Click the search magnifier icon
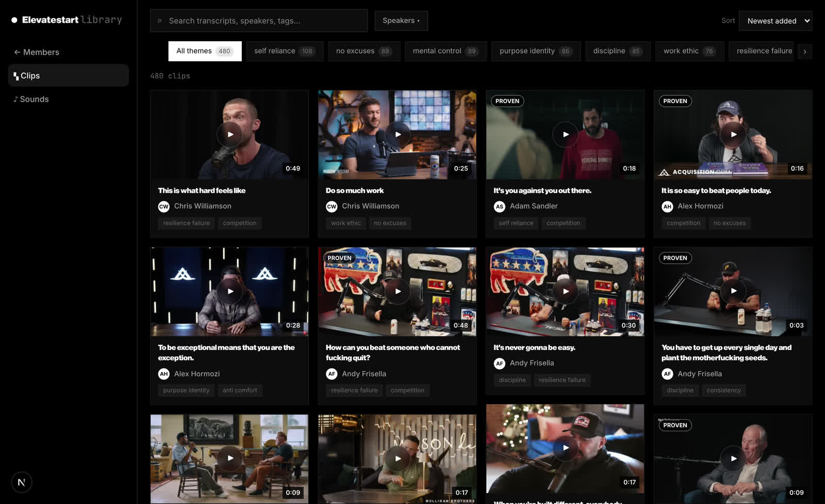Screen dimensions: 825x504 [160, 21]
